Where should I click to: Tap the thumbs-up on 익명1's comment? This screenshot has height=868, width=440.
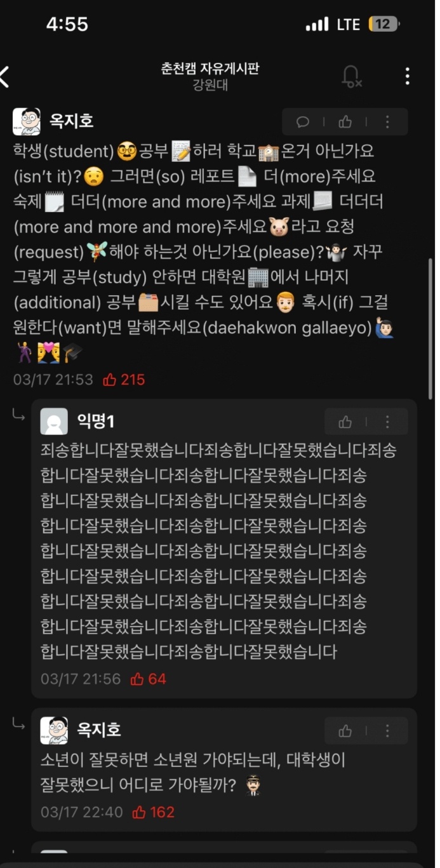(x=345, y=422)
